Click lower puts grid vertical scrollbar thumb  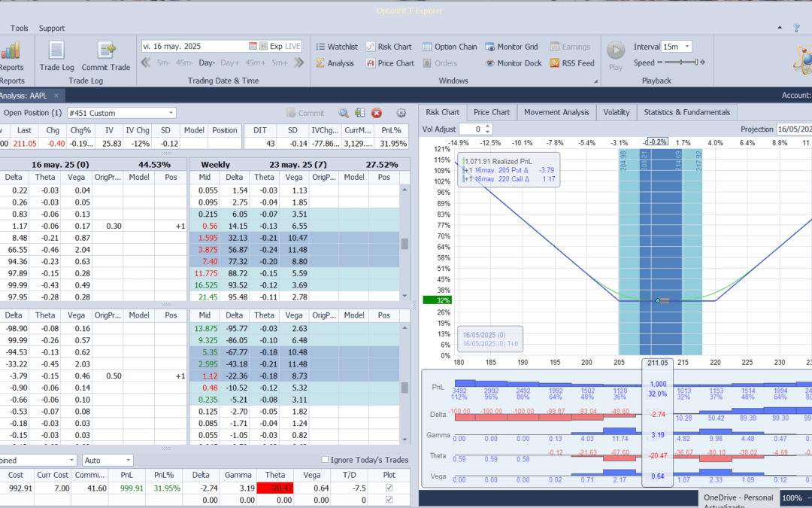coord(404,388)
